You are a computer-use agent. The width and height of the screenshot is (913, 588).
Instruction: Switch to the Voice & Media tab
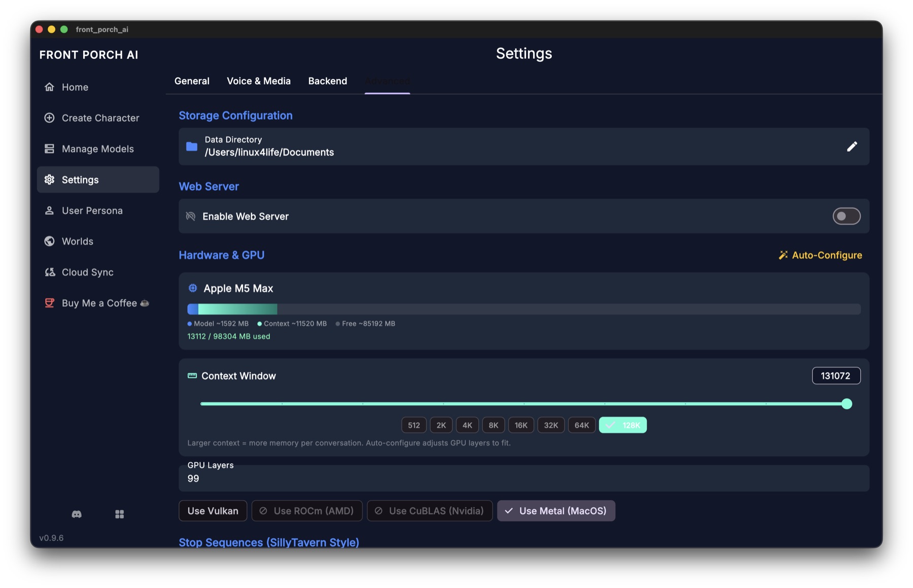pos(259,81)
